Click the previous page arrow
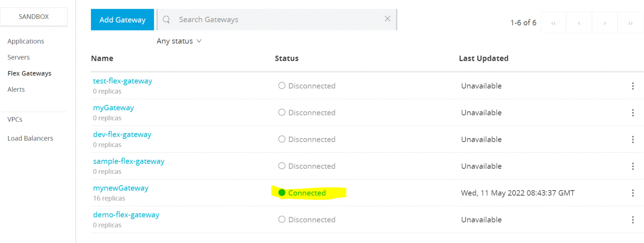644x243 pixels. (579, 23)
